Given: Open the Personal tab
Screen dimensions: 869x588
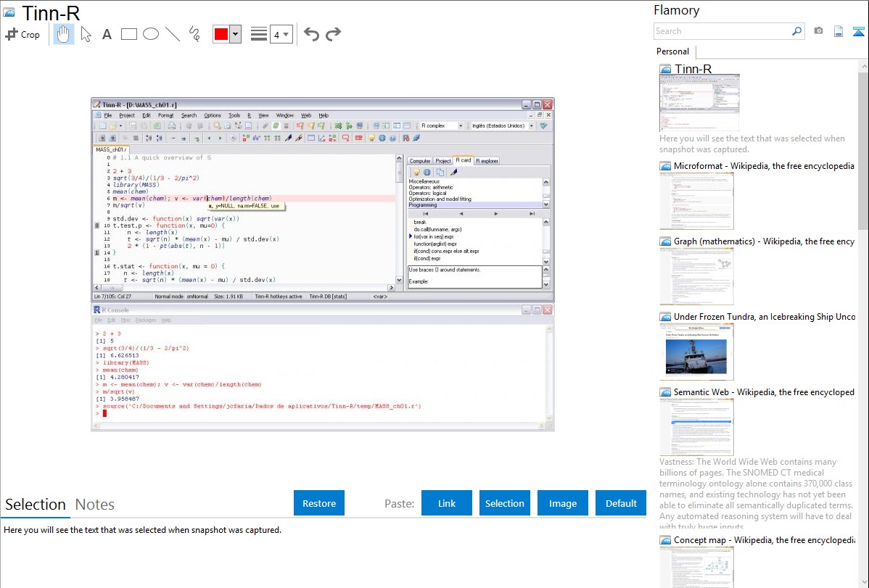Looking at the screenshot, I should pyautogui.click(x=672, y=51).
